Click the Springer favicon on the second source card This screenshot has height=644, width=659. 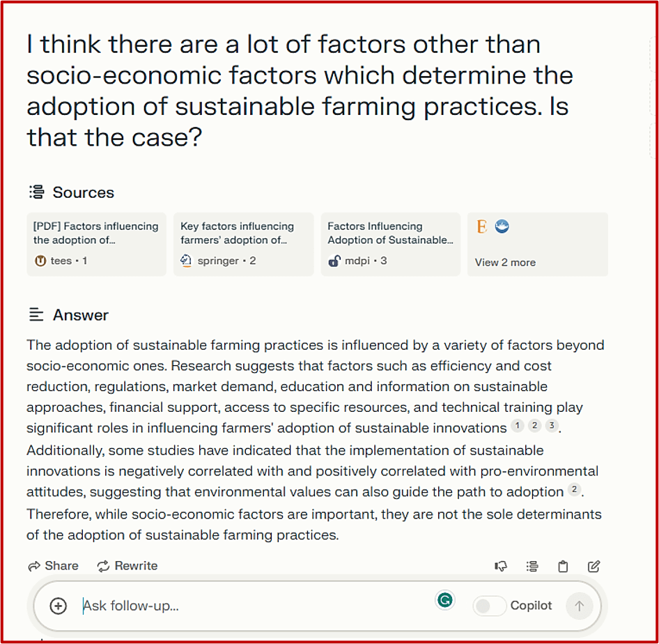pos(185,259)
